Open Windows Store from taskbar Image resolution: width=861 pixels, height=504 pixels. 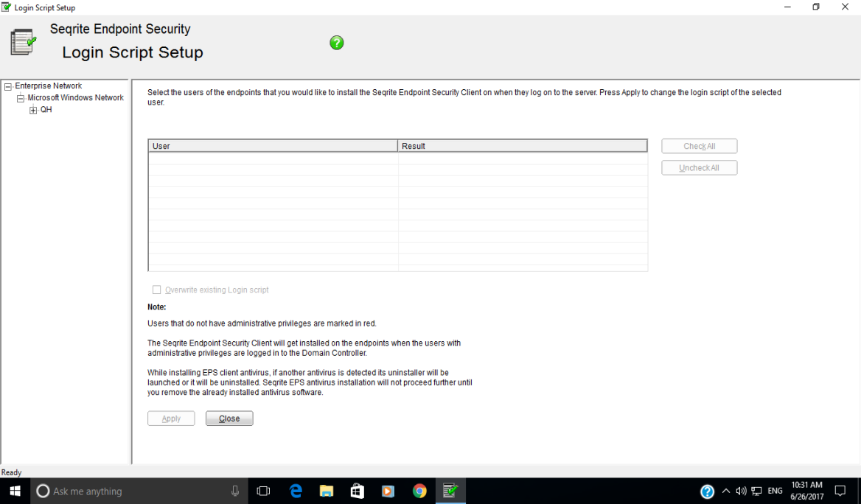tap(357, 491)
